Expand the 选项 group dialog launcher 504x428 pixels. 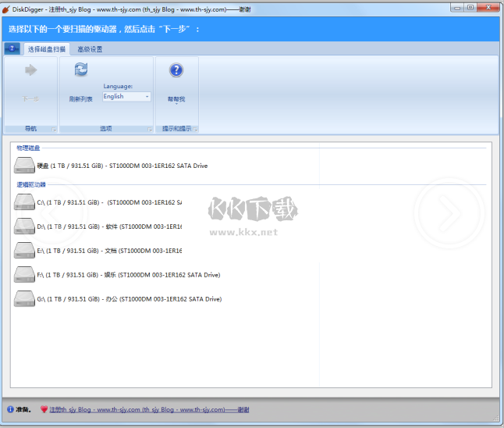click(x=149, y=129)
